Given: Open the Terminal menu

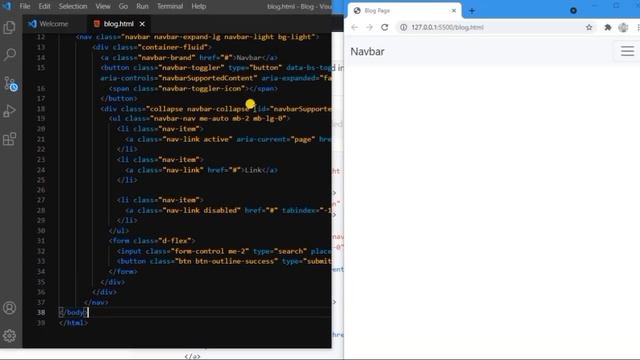Looking at the screenshot, I should [170, 7].
